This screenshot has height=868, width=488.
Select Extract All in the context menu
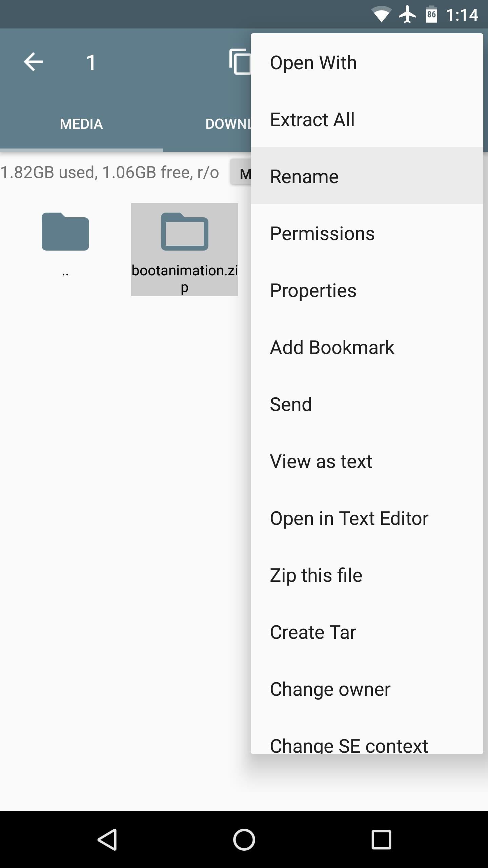(367, 119)
